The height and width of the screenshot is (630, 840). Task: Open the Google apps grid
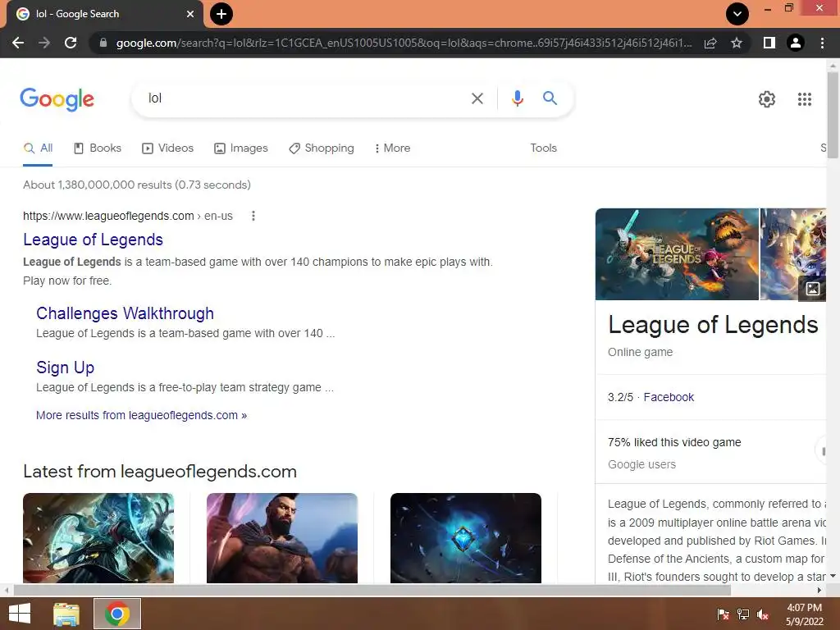[x=805, y=99]
